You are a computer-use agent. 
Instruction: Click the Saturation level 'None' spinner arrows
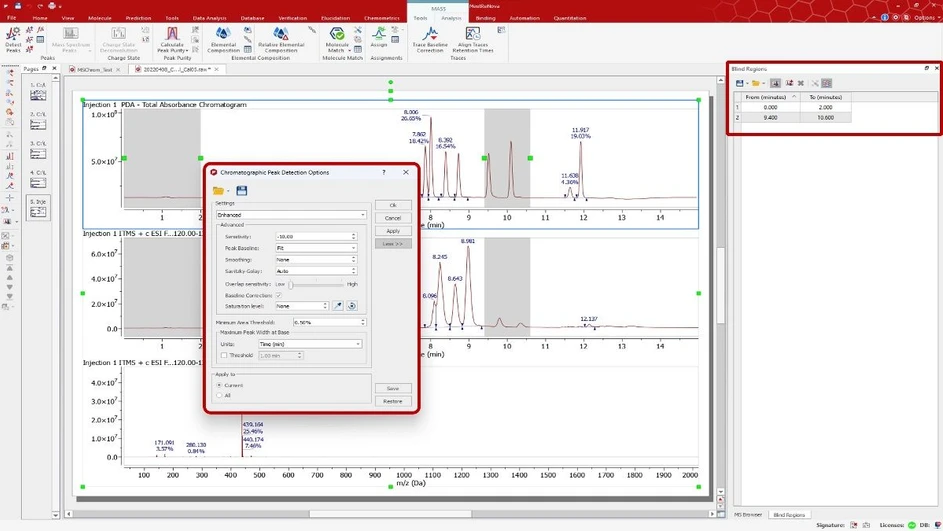[x=325, y=306]
